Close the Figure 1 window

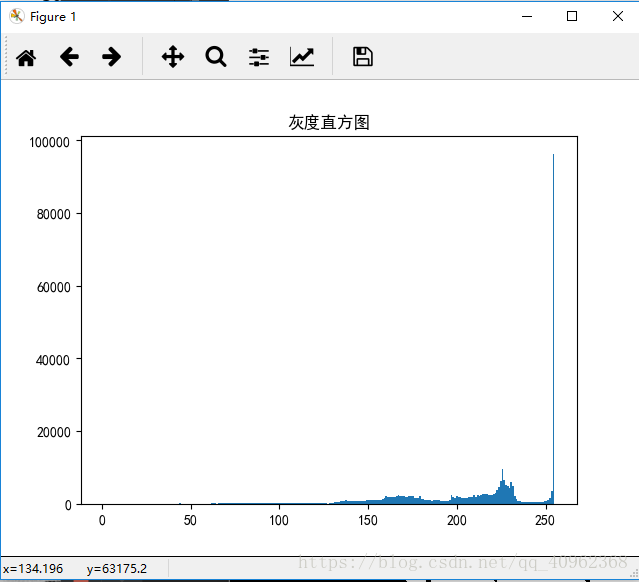pyautogui.click(x=618, y=16)
